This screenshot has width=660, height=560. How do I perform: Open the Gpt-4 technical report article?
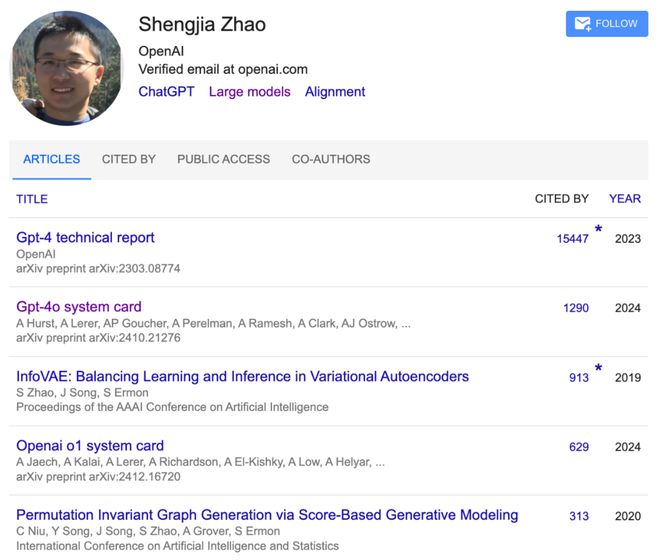coord(85,238)
